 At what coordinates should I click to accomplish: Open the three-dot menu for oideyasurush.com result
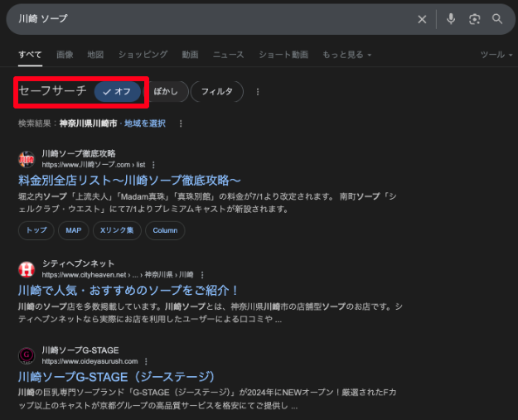tap(146, 361)
